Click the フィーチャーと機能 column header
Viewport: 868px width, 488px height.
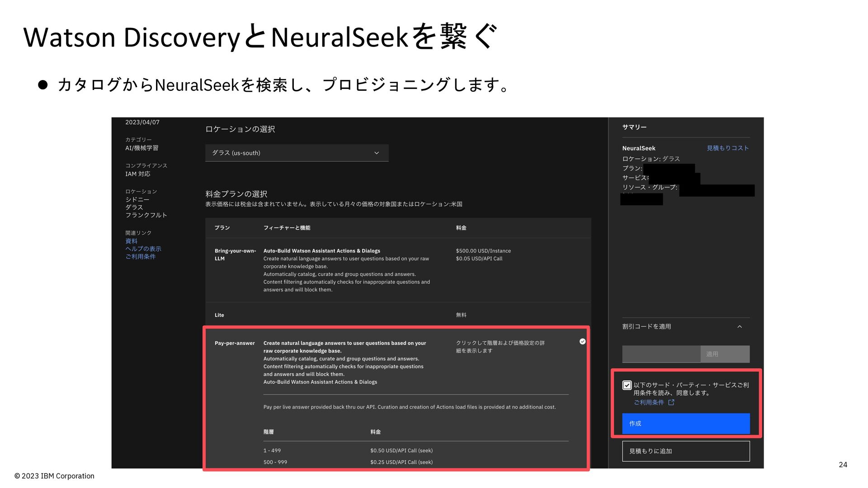click(x=287, y=228)
